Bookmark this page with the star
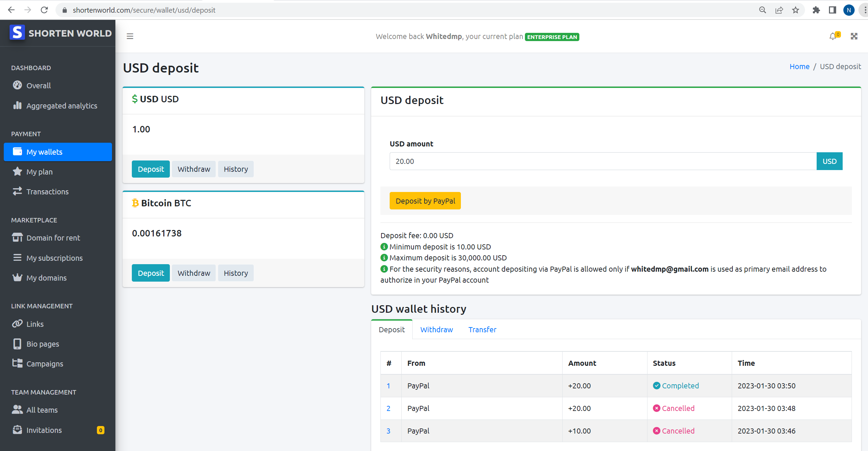 tap(795, 10)
